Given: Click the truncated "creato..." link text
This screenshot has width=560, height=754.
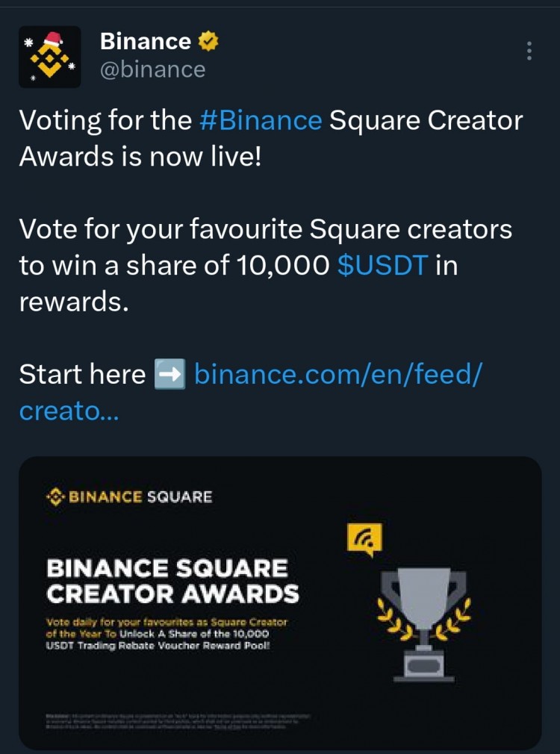Looking at the screenshot, I should [68, 410].
